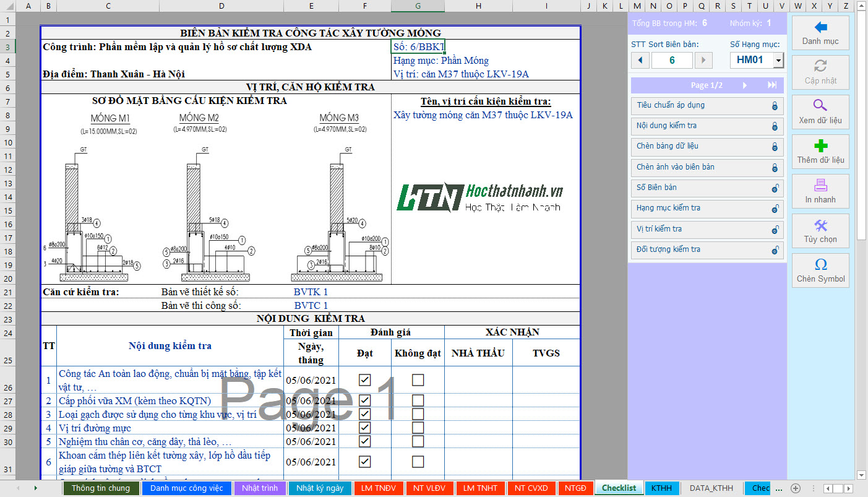Add a new sheet with plus button

[796, 488]
